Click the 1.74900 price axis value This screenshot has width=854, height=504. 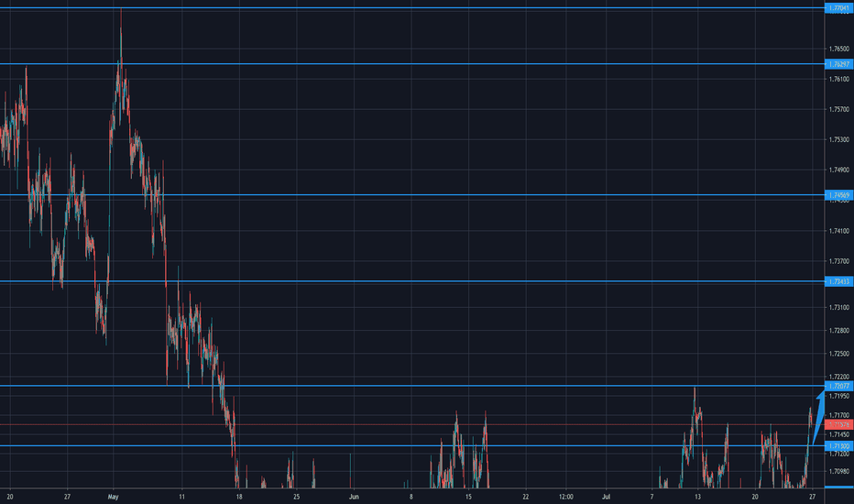point(838,170)
